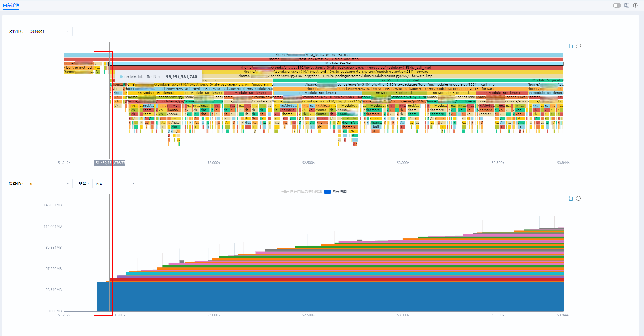Toggle the 内存申请总量折线图 legend item

click(302, 191)
